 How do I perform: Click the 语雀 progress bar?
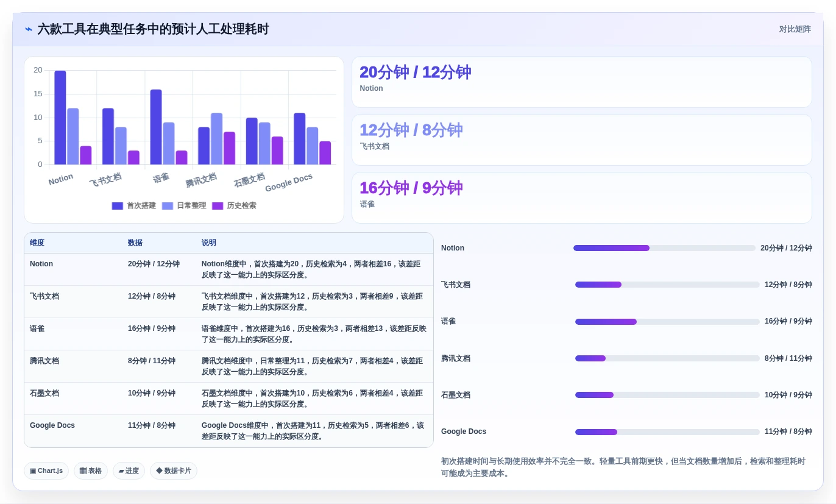click(667, 322)
